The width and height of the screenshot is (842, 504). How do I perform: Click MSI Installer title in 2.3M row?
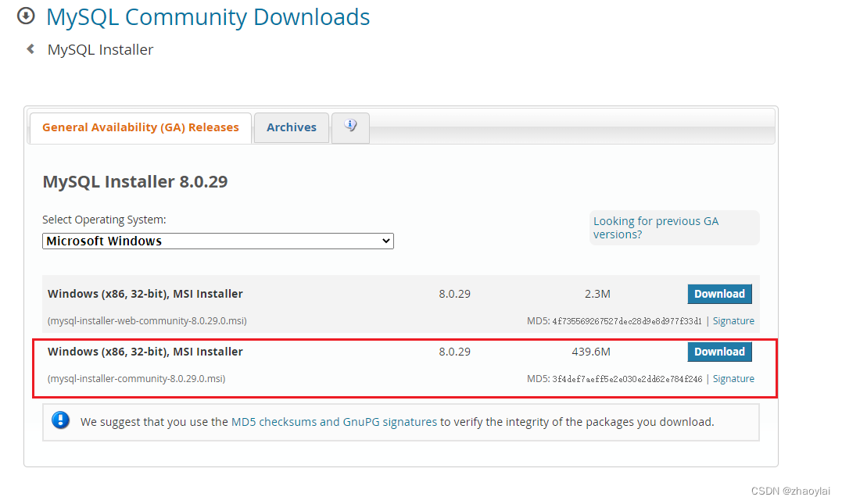145,294
